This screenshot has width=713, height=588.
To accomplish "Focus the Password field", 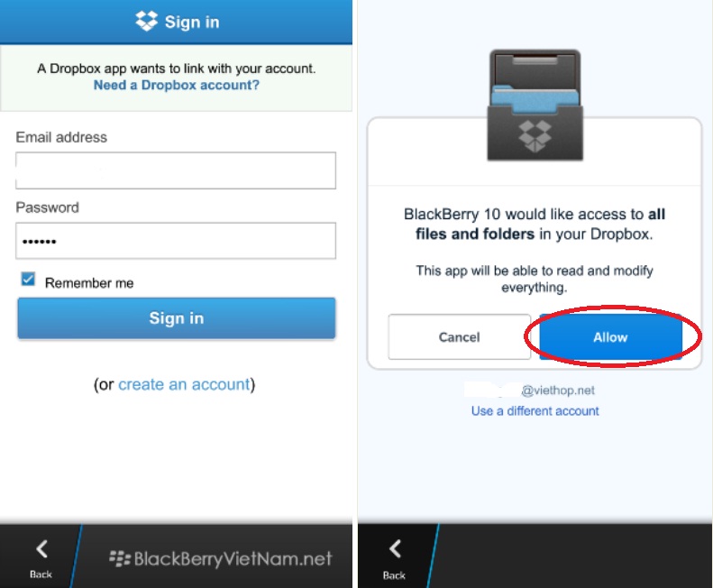I will [176, 241].
